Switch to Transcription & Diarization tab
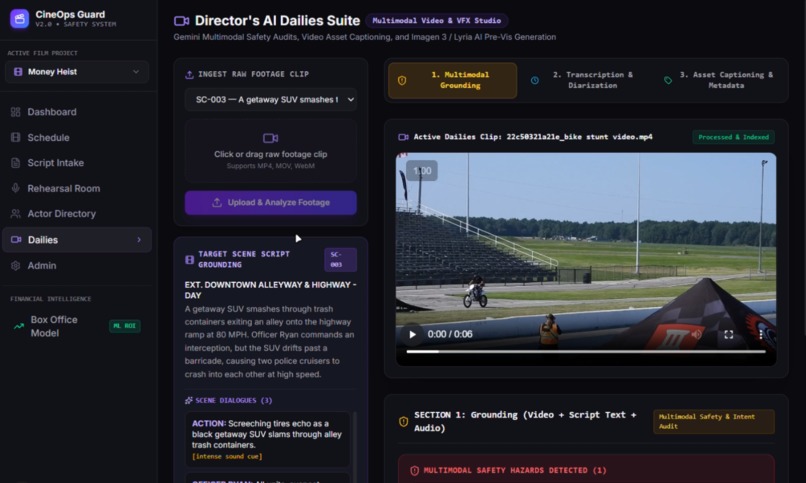This screenshot has width=806, height=483. [x=585, y=80]
